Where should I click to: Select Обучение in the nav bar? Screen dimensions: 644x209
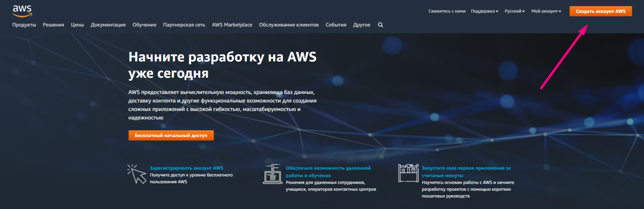144,25
